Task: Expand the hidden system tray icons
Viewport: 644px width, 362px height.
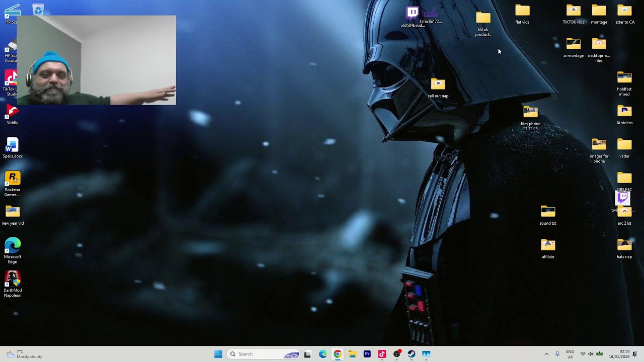Action: [546, 354]
